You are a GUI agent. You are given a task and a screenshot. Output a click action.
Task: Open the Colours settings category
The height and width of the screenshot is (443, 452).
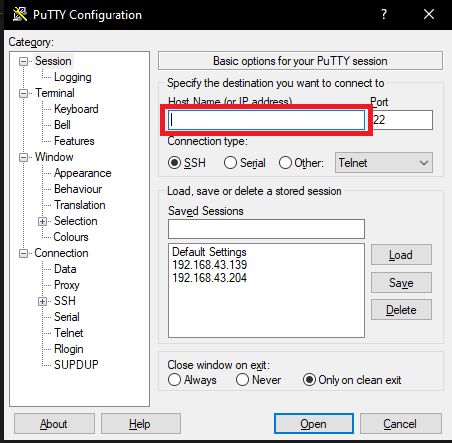point(71,237)
